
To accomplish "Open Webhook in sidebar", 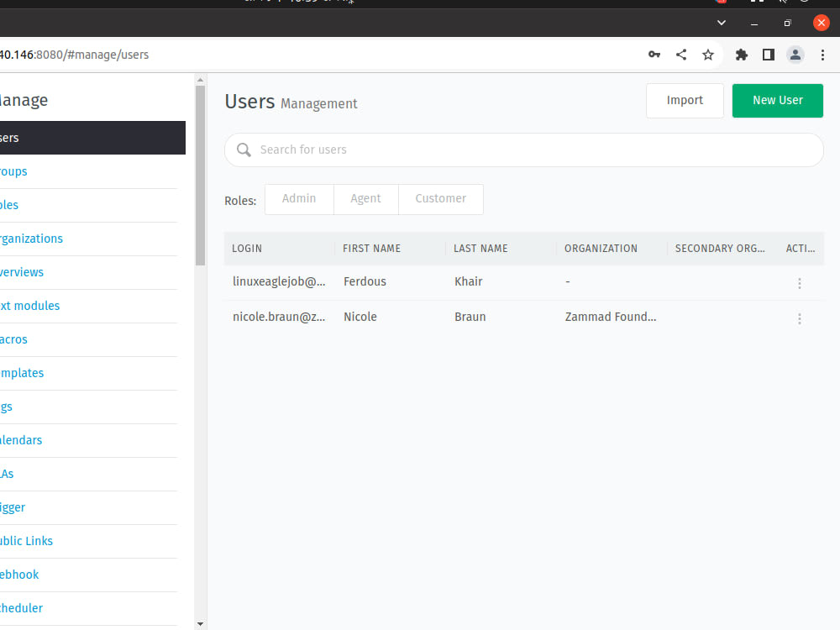I will [88, 575].
